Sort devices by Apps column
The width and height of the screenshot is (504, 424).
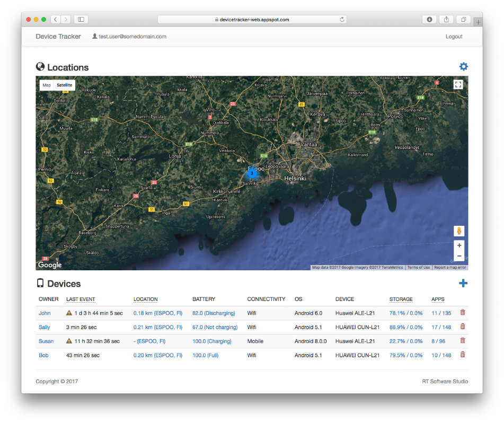438,299
